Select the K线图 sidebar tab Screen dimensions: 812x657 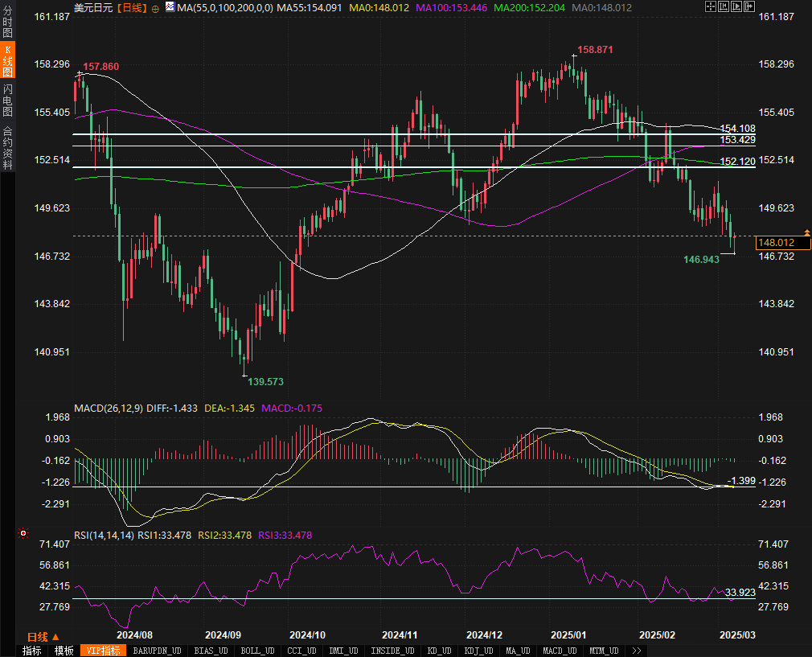[x=7, y=61]
